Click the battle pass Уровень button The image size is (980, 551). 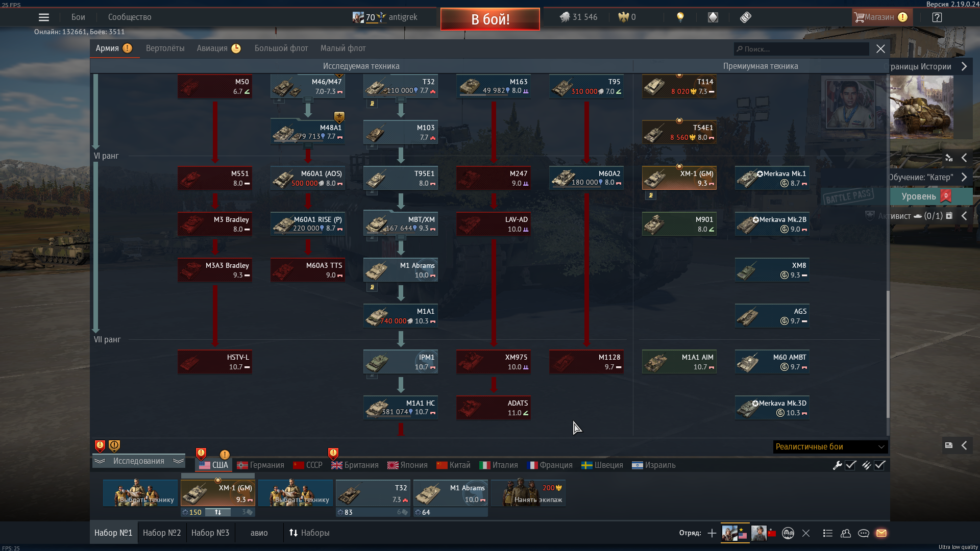(x=931, y=196)
